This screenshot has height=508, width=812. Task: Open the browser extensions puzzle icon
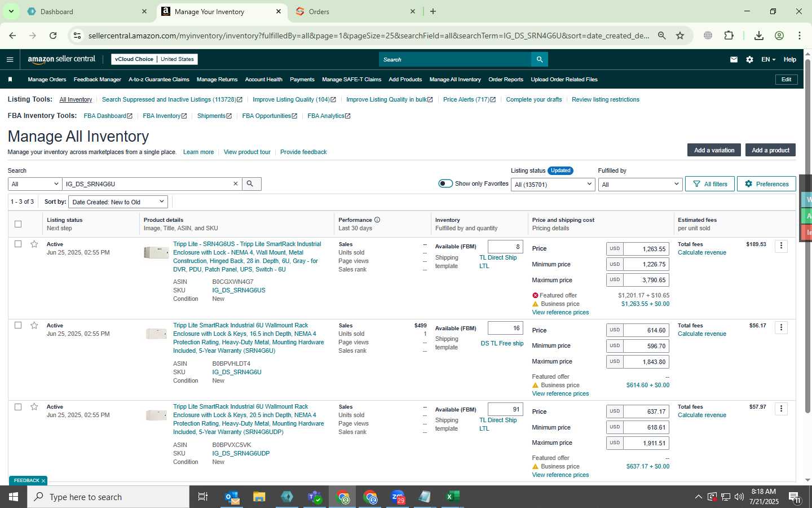(x=729, y=36)
